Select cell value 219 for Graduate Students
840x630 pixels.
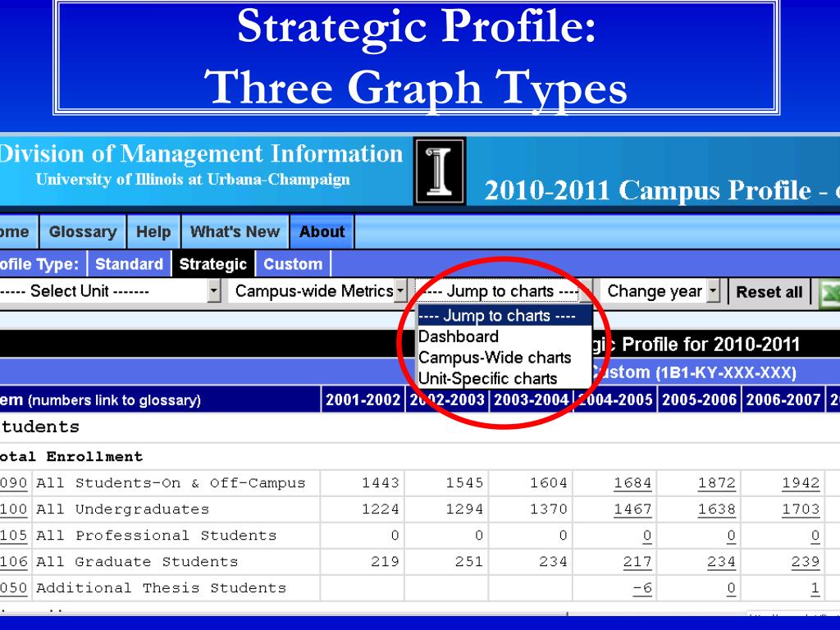[386, 562]
